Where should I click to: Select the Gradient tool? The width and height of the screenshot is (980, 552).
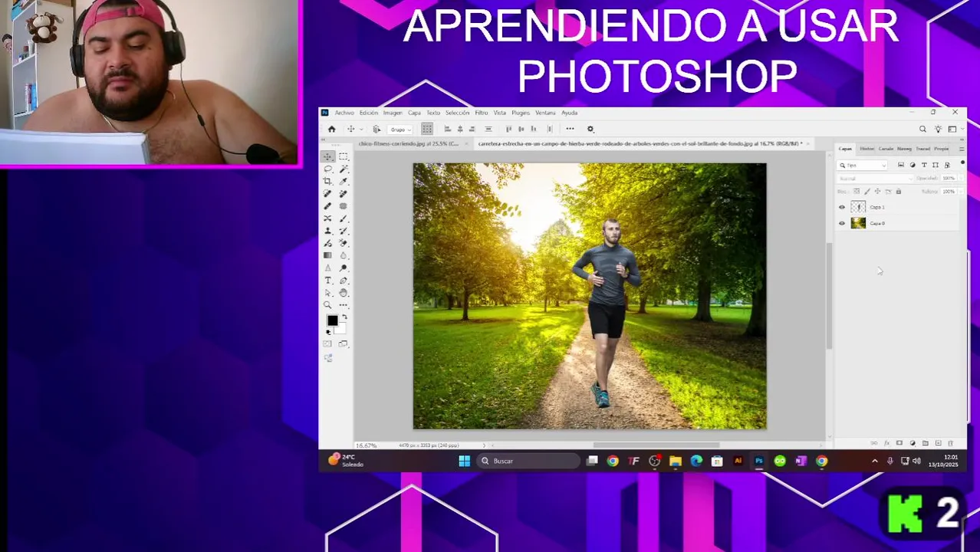click(x=327, y=255)
